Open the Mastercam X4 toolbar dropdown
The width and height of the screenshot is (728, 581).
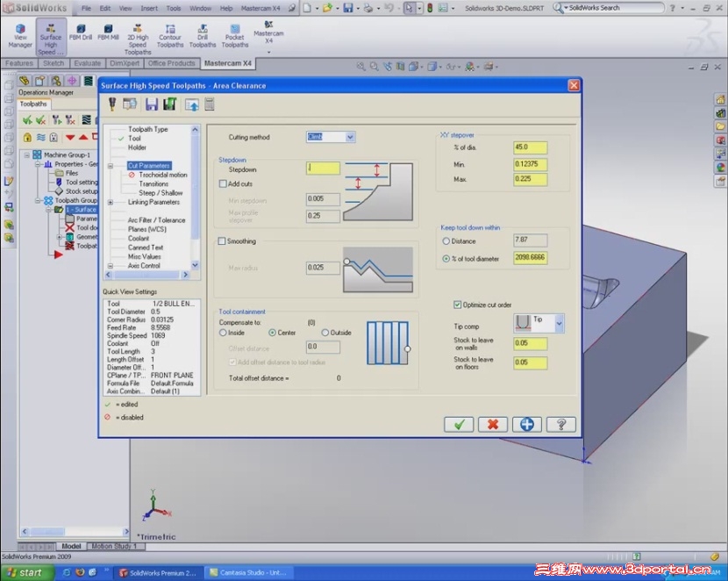point(268,53)
